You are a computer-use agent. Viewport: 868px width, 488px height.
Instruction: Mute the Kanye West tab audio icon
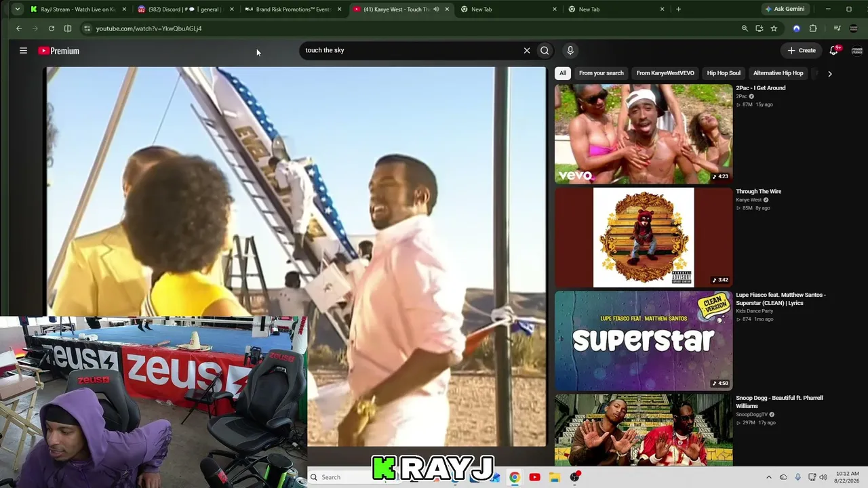click(436, 9)
